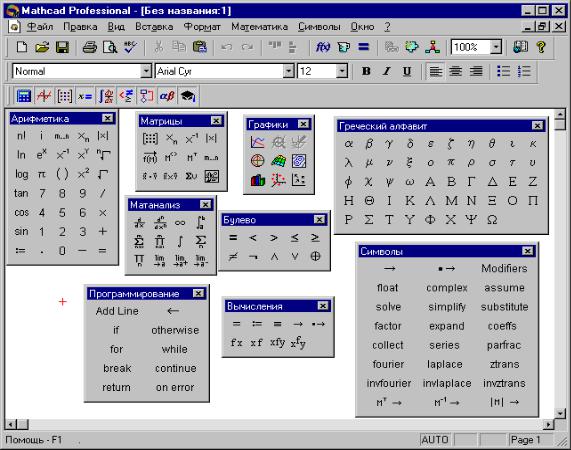The image size is (571, 450).
Task: Close the Греческий алфавит palette
Action: (537, 126)
